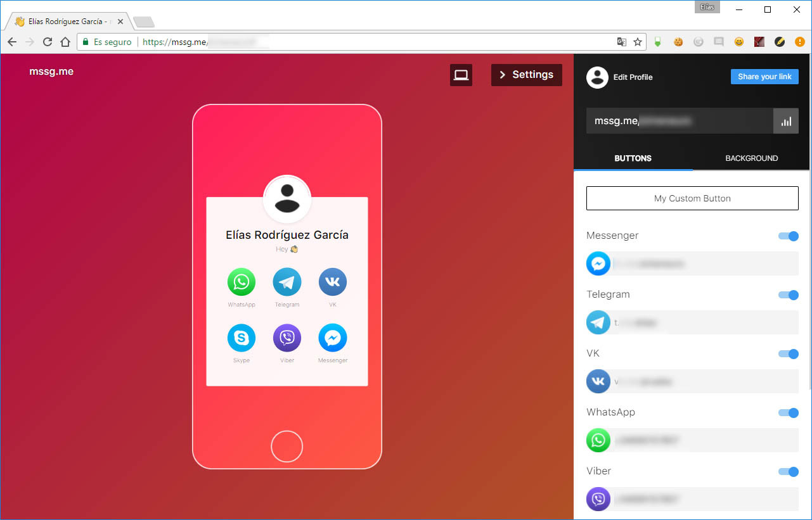Screen dimensions: 812x520
Task: Click the VK icon in phone preview
Action: pyautogui.click(x=333, y=282)
